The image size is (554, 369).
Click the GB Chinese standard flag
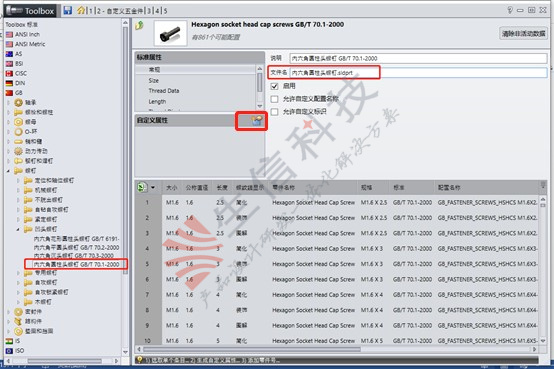(10, 93)
